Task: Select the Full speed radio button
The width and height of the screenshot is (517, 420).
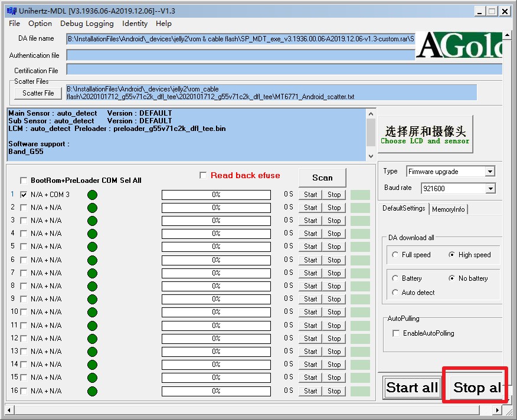Action: [395, 255]
